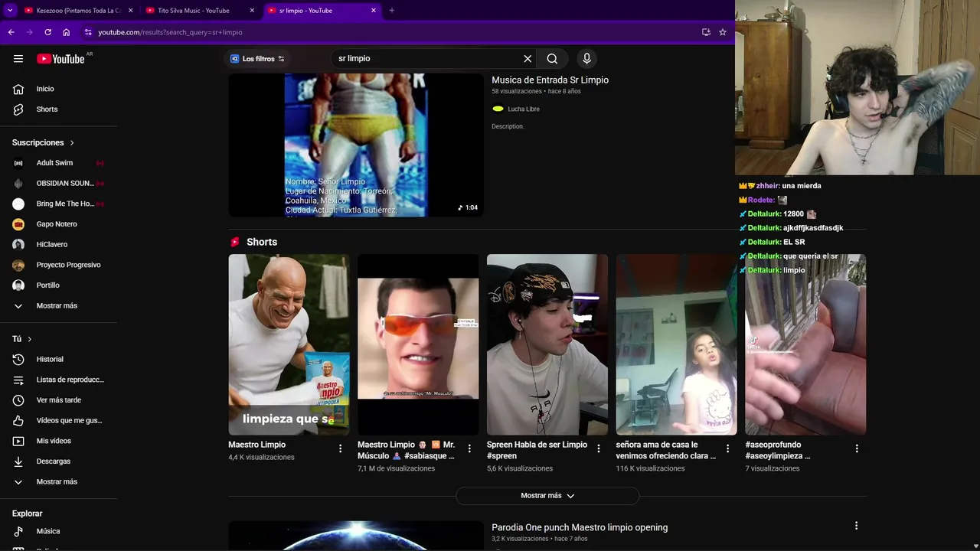Clear the search box with the X

[528, 59]
